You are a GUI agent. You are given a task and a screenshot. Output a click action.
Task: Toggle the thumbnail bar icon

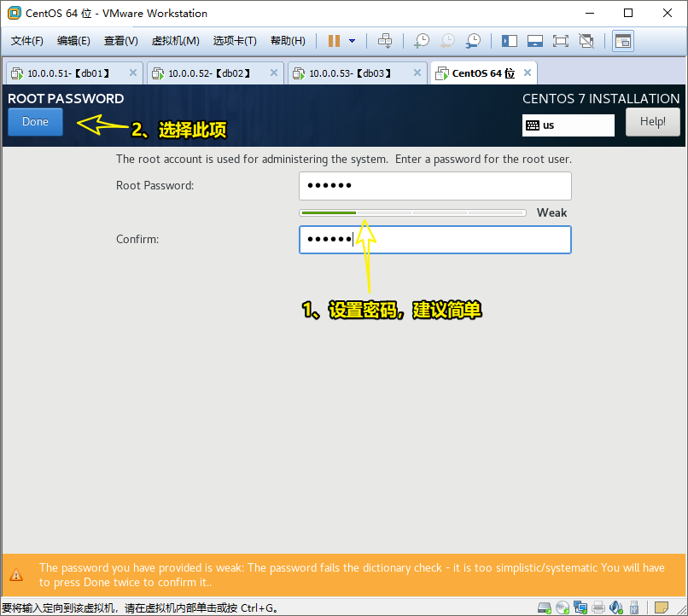click(x=535, y=41)
